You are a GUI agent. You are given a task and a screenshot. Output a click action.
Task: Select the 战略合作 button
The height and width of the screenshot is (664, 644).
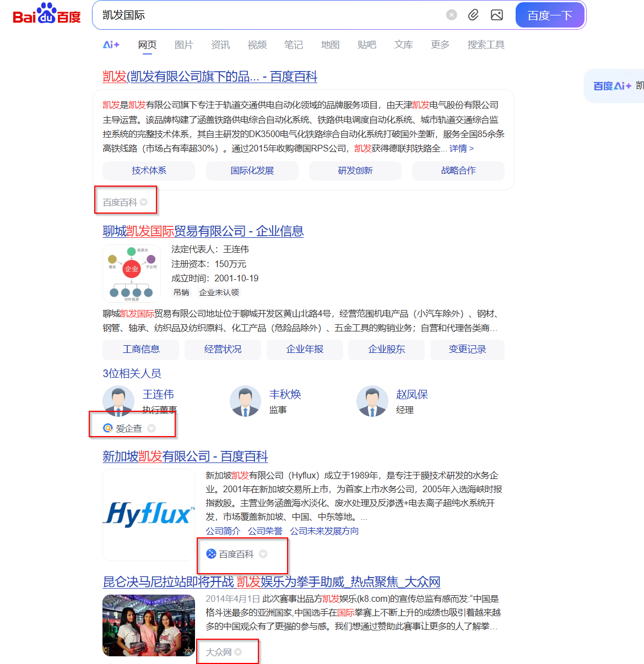click(x=458, y=171)
